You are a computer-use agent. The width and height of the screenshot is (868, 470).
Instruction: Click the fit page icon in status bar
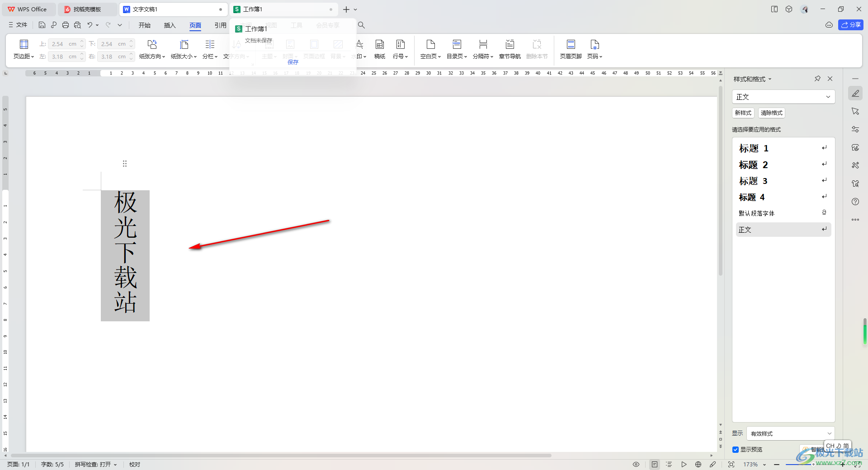(x=731, y=464)
